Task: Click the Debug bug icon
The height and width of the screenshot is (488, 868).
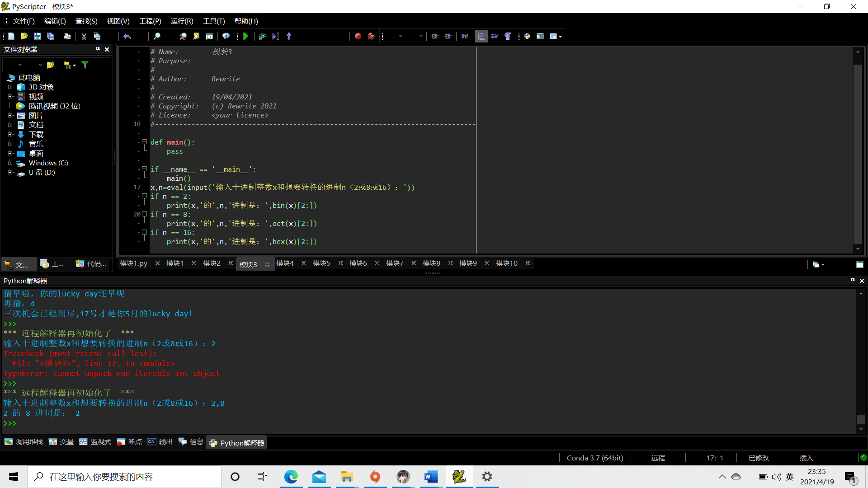Action: click(262, 36)
